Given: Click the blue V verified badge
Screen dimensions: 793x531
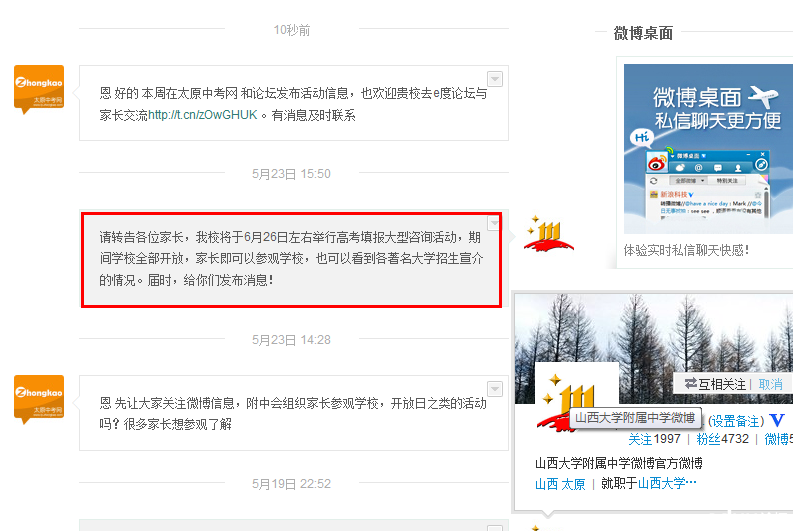Looking at the screenshot, I should click(777, 420).
